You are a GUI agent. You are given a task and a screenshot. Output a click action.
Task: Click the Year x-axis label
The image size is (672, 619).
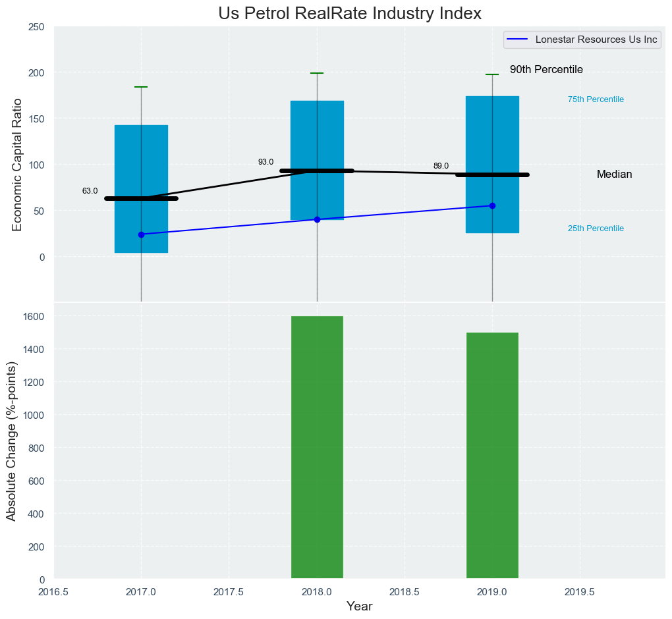click(359, 606)
